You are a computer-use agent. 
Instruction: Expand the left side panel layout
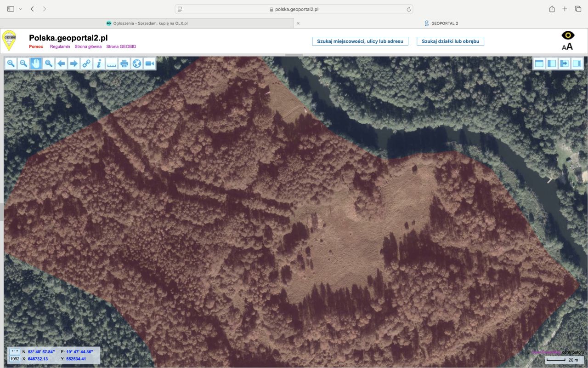552,63
